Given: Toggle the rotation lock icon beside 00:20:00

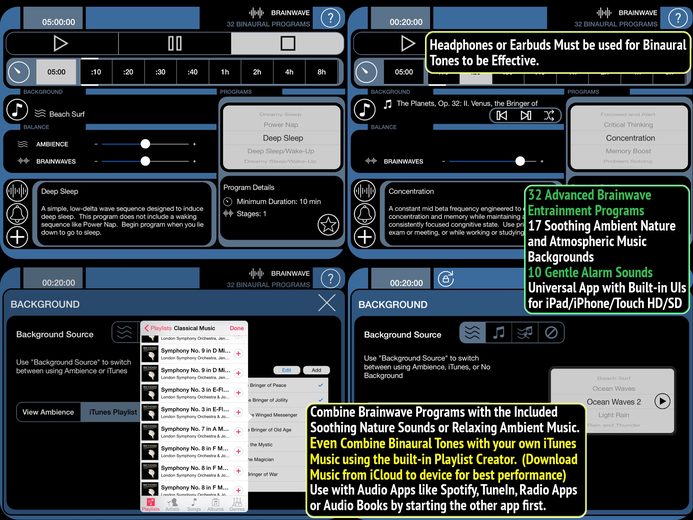Looking at the screenshot, I should click(x=446, y=279).
